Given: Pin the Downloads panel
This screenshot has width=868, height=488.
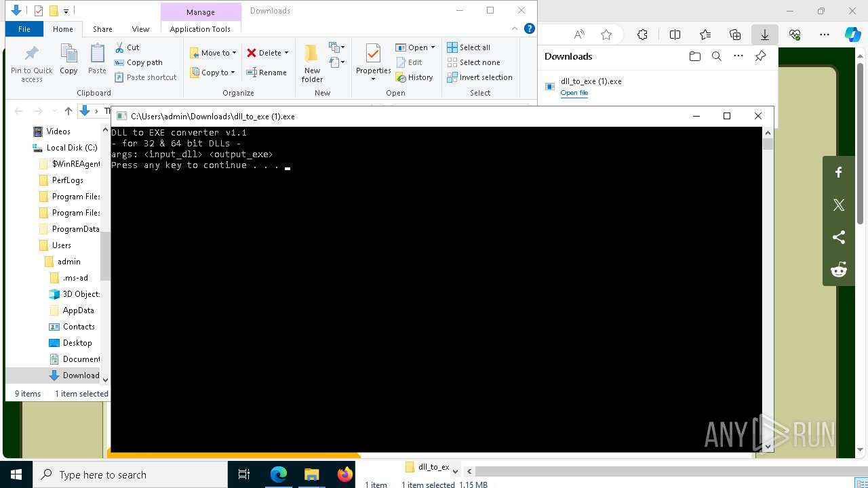Looking at the screenshot, I should pos(760,56).
